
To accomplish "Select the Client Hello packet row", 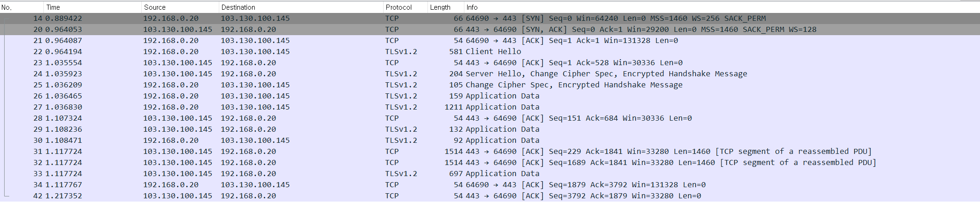I will tap(490, 52).
